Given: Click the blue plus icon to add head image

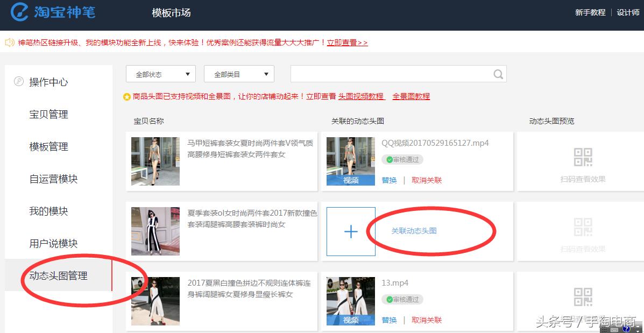Looking at the screenshot, I should pos(350,231).
